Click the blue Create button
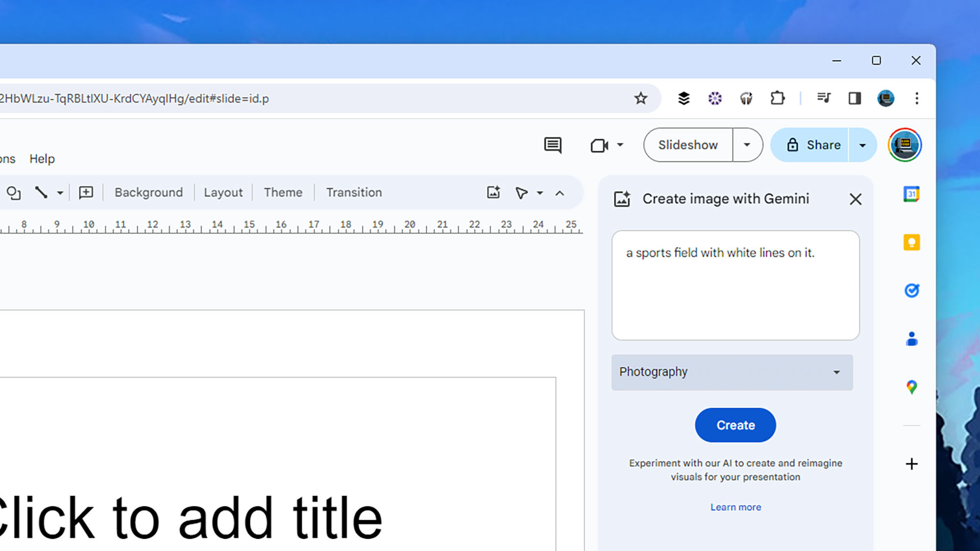 (735, 425)
